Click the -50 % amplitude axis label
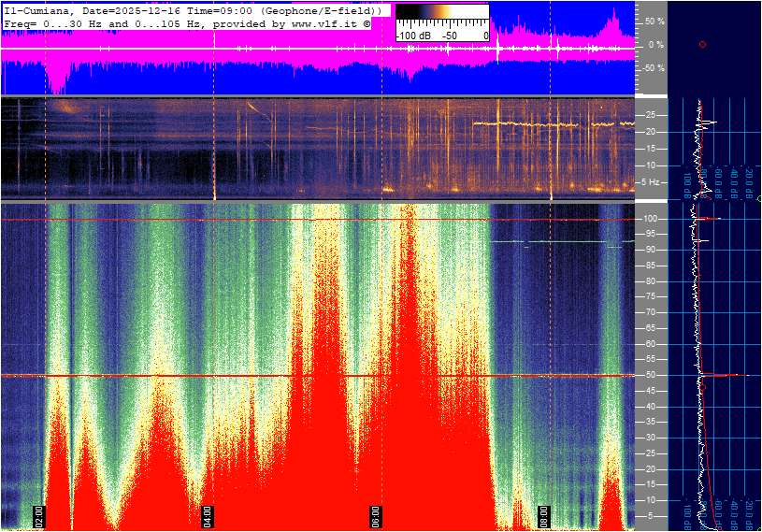 (654, 68)
